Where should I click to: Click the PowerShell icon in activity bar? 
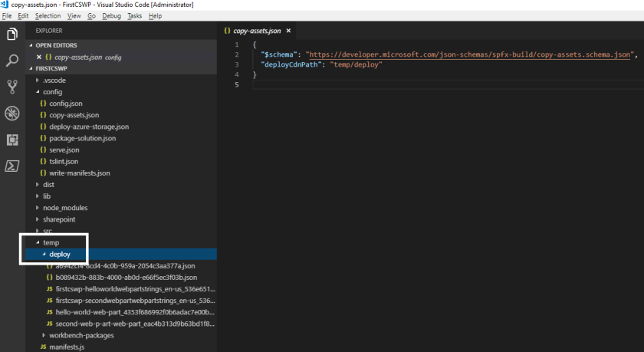pyautogui.click(x=12, y=166)
